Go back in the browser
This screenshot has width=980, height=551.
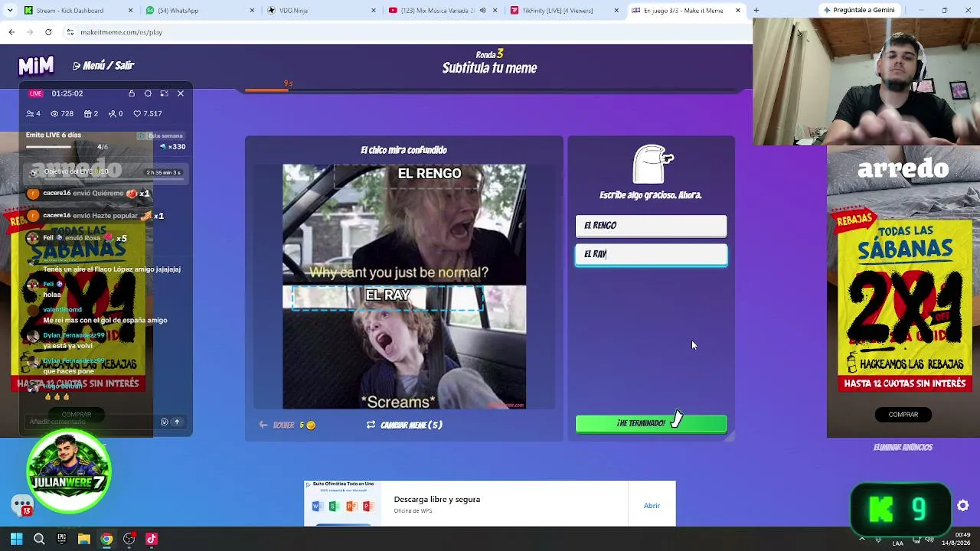[x=11, y=32]
